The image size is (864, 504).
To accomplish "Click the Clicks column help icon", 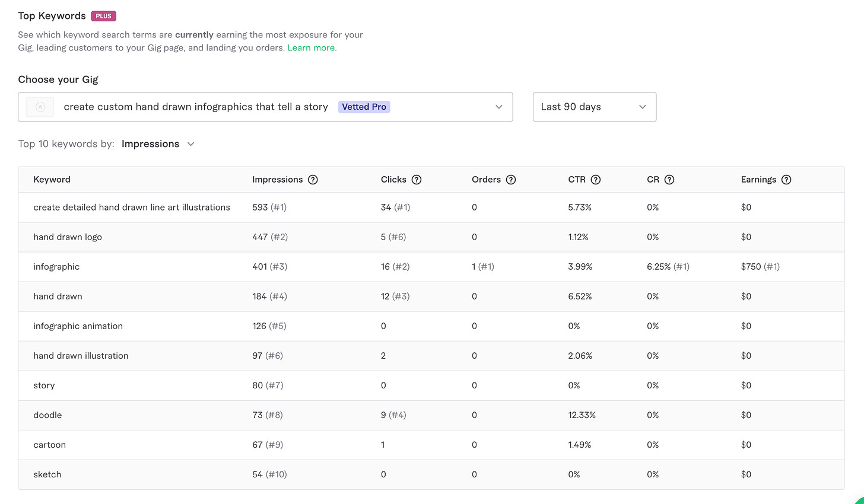I will pyautogui.click(x=417, y=180).
